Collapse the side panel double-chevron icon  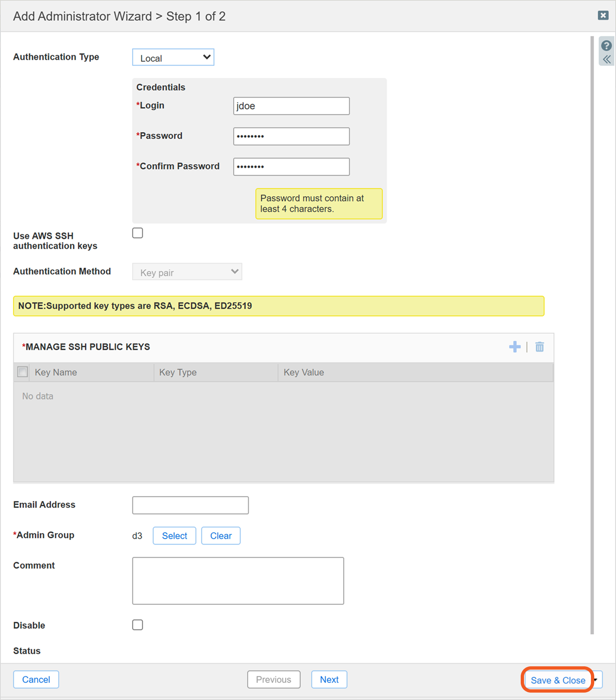[607, 60]
